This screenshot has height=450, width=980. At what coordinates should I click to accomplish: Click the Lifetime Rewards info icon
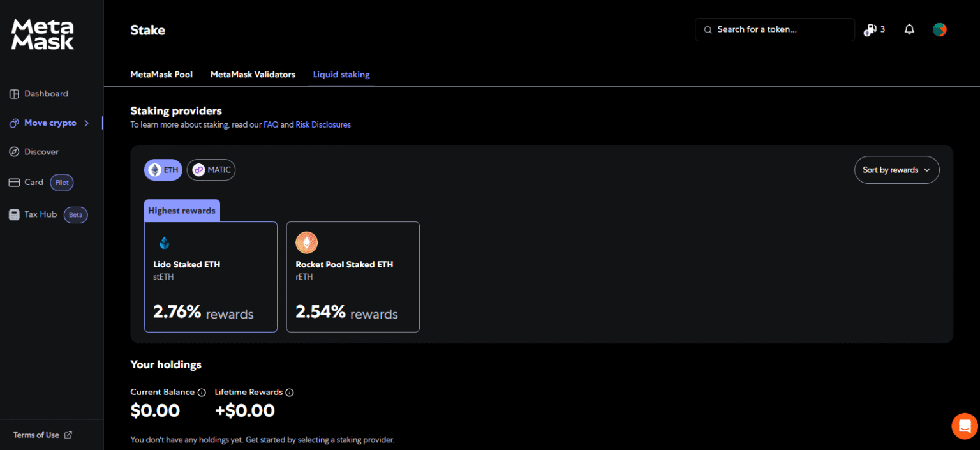click(x=289, y=393)
